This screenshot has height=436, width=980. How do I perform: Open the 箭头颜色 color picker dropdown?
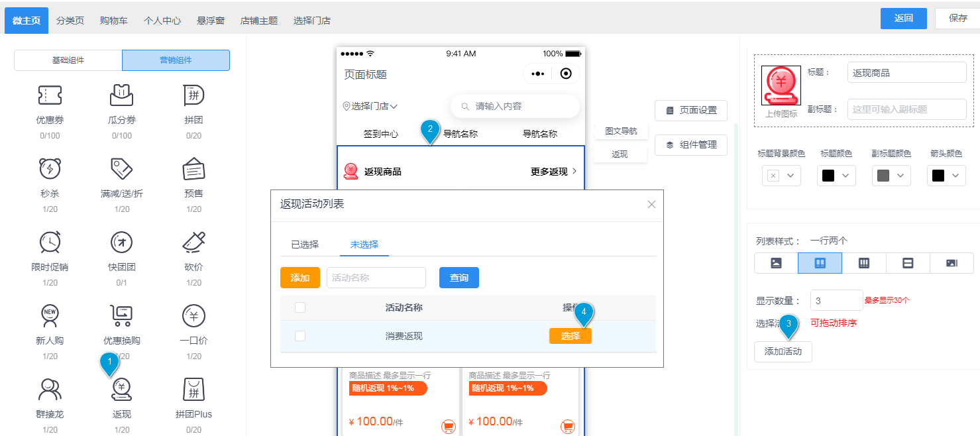coord(946,176)
